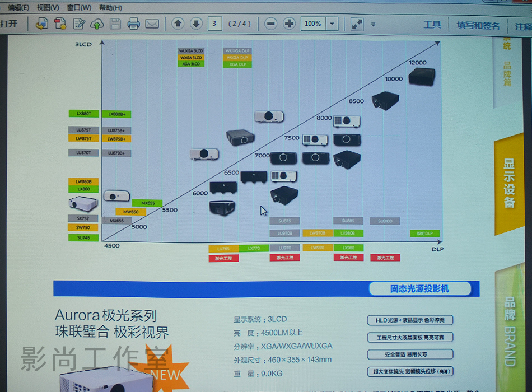Click the fit-to-window expand arrows icon
The height and width of the screenshot is (392, 532).
click(357, 24)
